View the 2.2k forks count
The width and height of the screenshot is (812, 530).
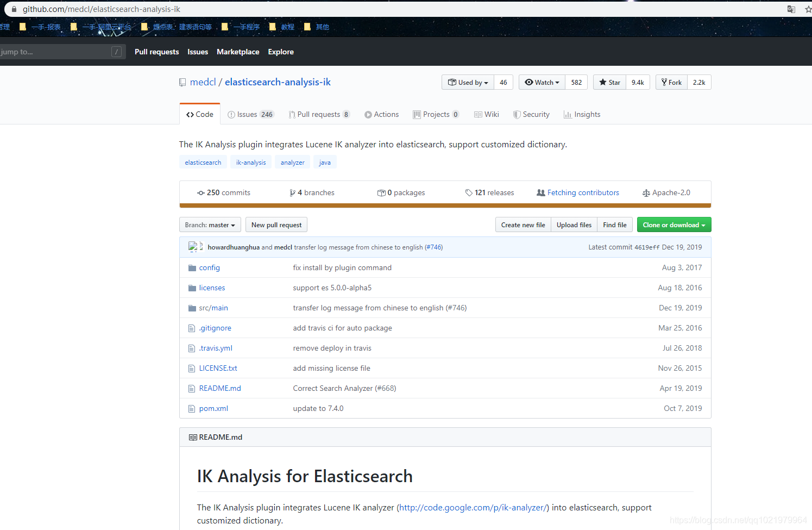click(699, 82)
